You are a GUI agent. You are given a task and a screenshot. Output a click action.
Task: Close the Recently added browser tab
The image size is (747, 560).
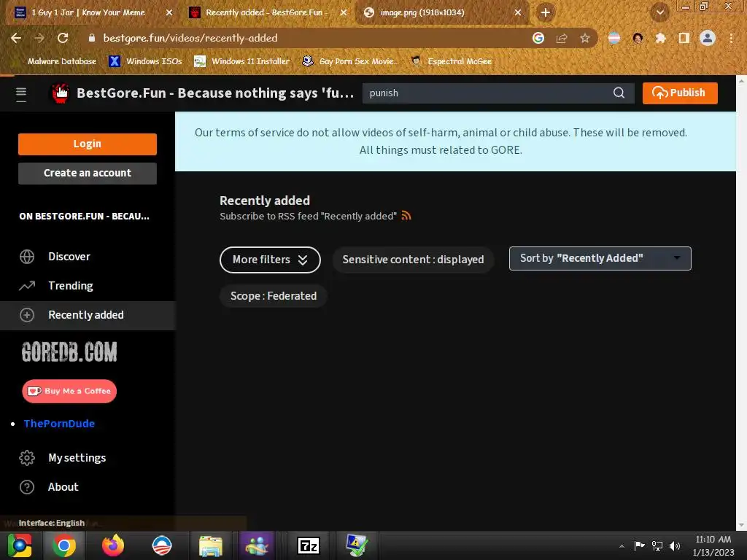point(344,12)
